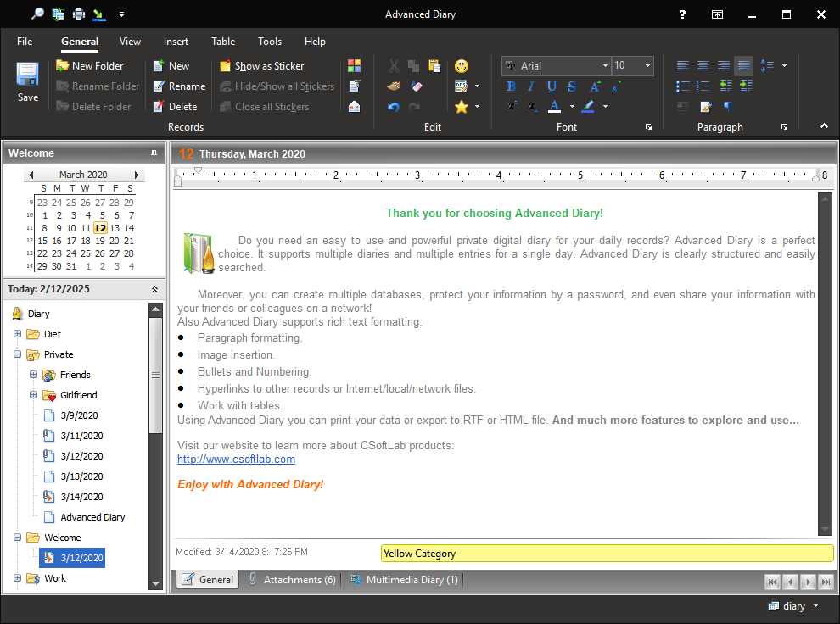
Task: Pin the Welcome panel
Action: (154, 153)
